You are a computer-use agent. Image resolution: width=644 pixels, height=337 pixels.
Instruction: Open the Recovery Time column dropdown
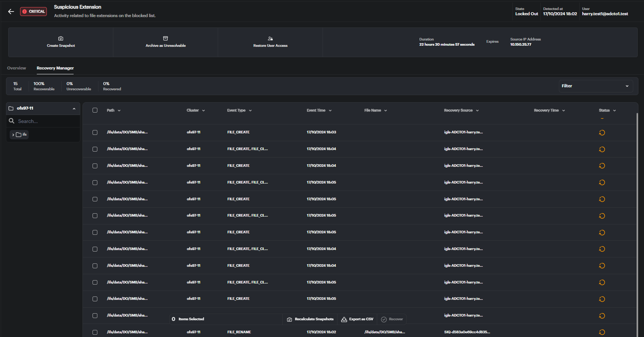[564, 110]
